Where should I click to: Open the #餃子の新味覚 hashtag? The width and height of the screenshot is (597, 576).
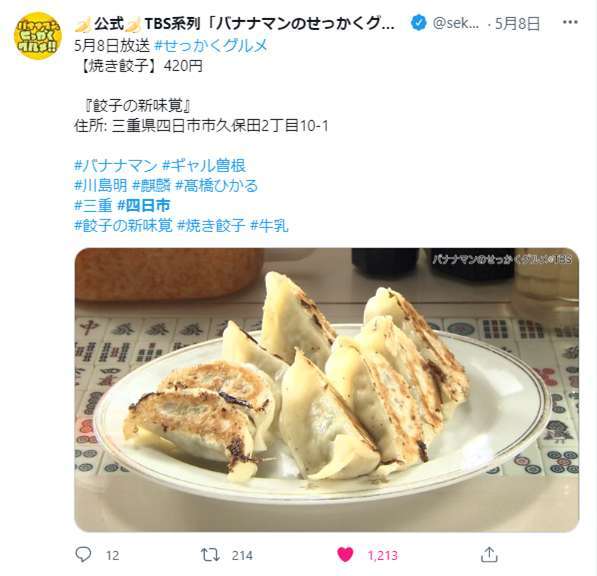point(123,226)
